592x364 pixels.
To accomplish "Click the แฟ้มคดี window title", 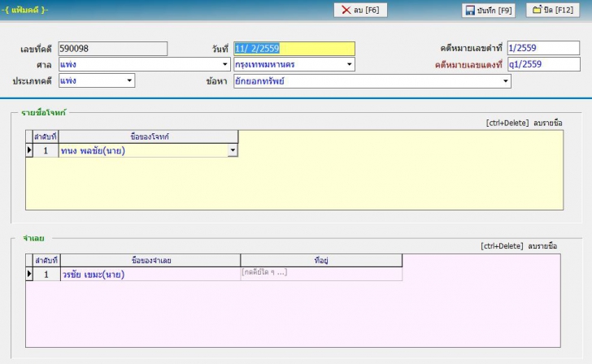I will click(x=25, y=10).
